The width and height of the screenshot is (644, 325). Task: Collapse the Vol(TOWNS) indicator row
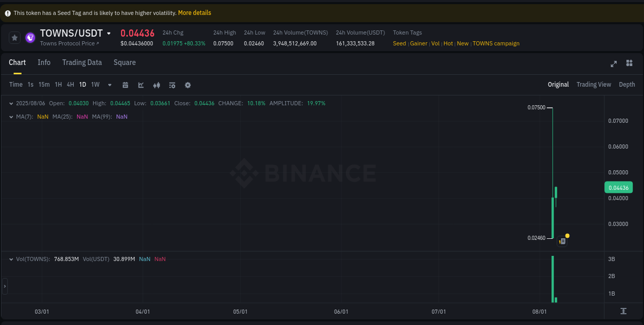tap(11, 258)
